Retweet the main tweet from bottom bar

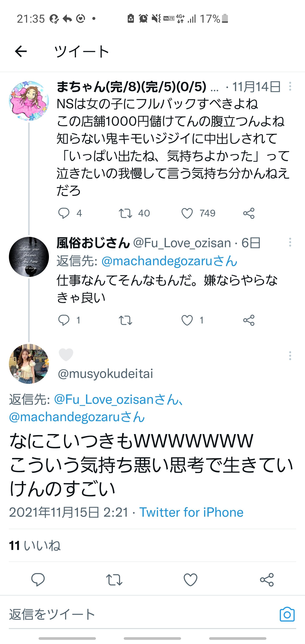(114, 580)
